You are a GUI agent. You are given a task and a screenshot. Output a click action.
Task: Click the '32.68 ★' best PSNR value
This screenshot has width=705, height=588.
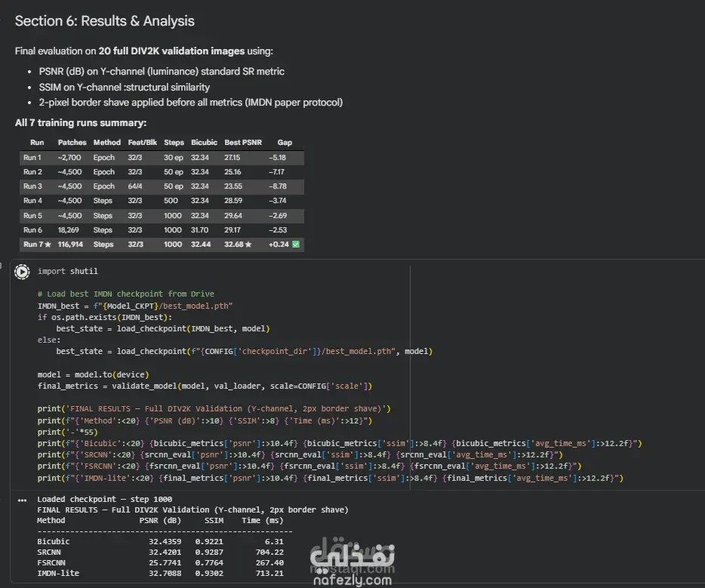(238, 244)
